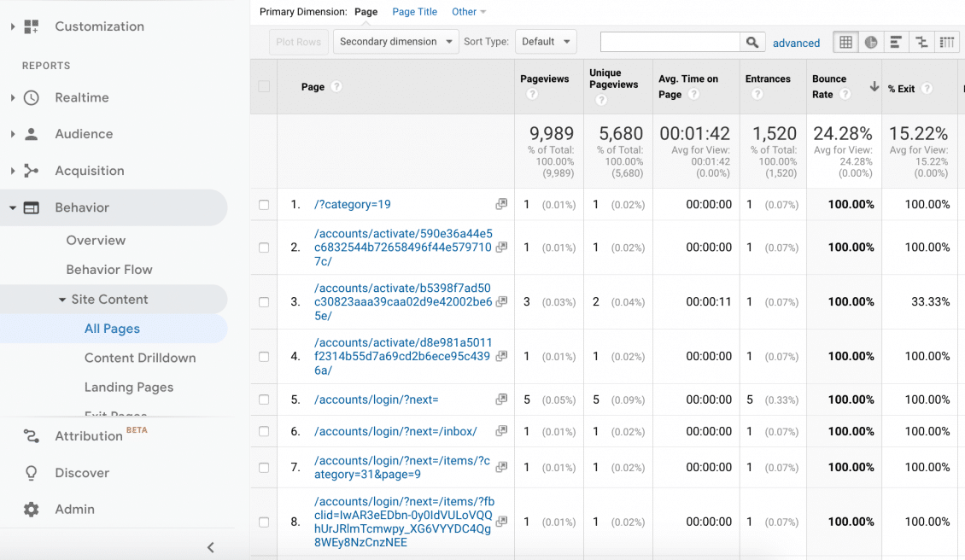
Task: Expand the Customization section arrow
Action: (12, 26)
